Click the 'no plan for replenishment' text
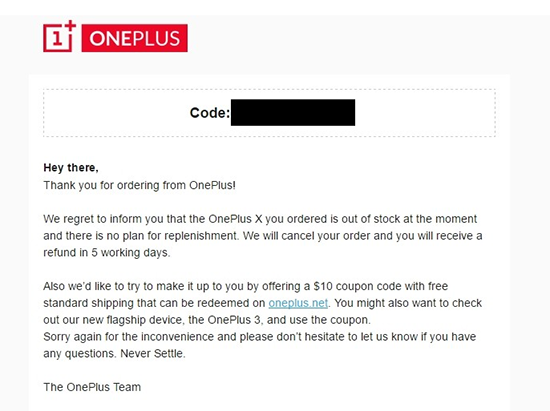Viewport: 550px width, 411px height. coord(172,236)
